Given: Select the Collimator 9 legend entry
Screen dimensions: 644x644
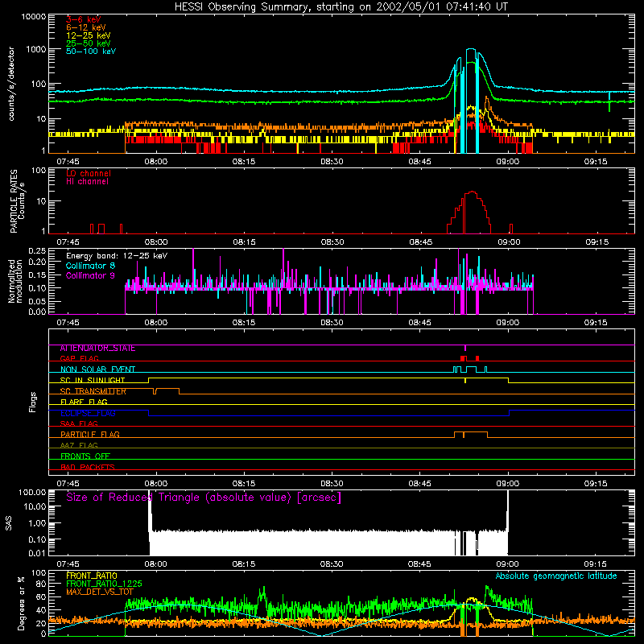Looking at the screenshot, I should [x=90, y=275].
